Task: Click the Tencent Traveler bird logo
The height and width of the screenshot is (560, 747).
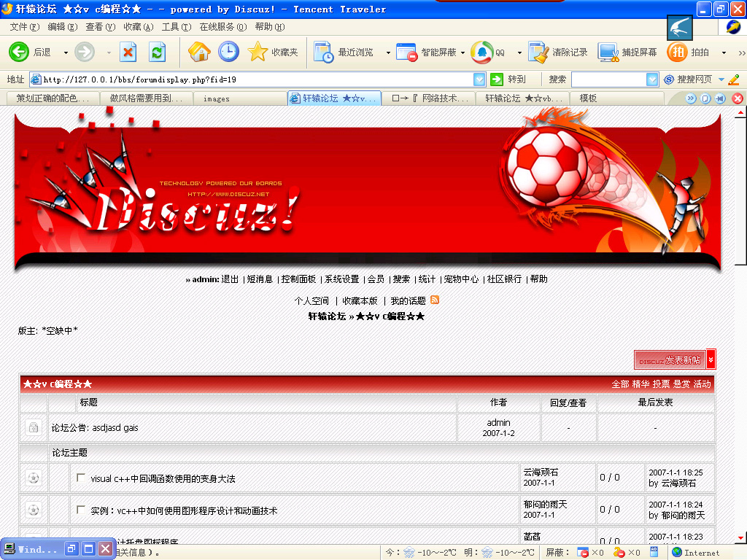Action: [x=680, y=28]
